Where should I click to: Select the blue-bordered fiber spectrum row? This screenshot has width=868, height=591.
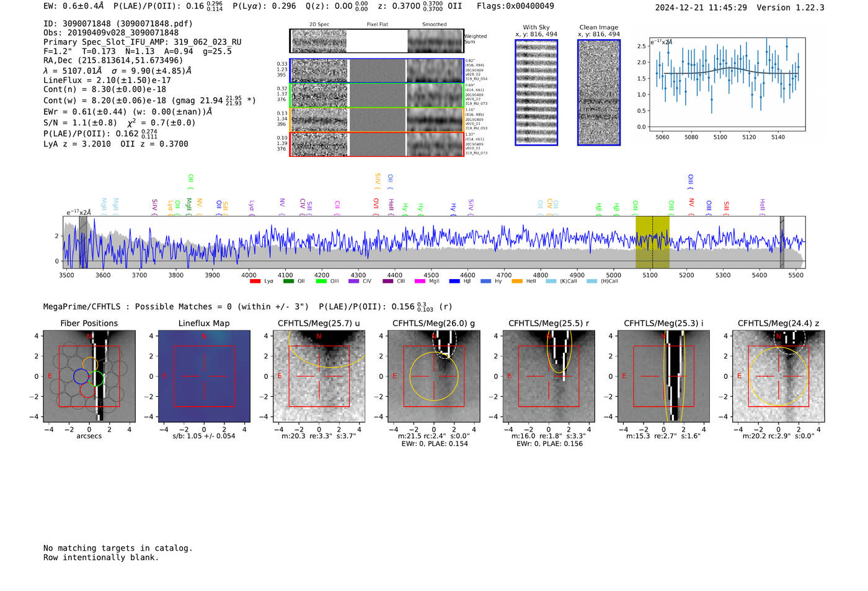[x=377, y=71]
